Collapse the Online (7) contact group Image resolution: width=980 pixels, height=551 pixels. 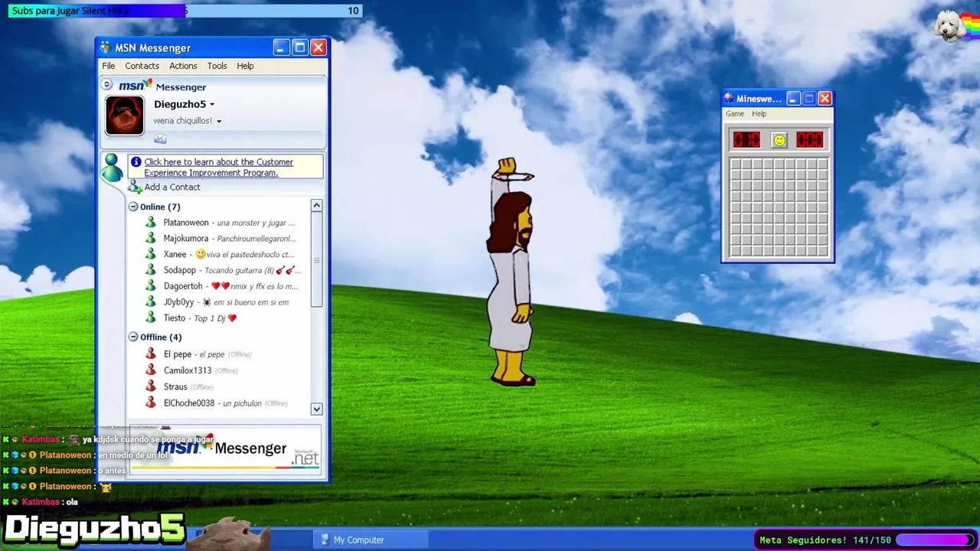click(x=133, y=207)
